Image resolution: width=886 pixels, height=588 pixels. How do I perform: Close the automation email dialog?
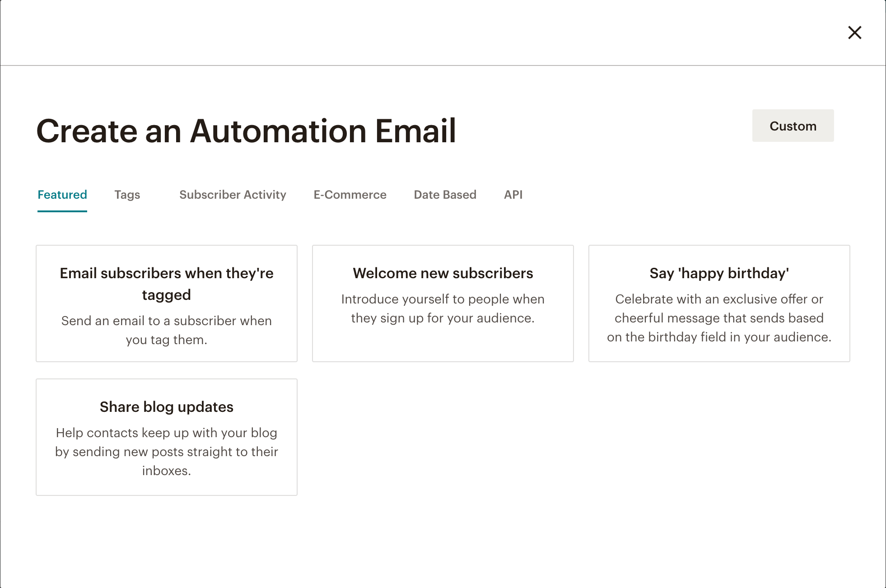(x=854, y=33)
